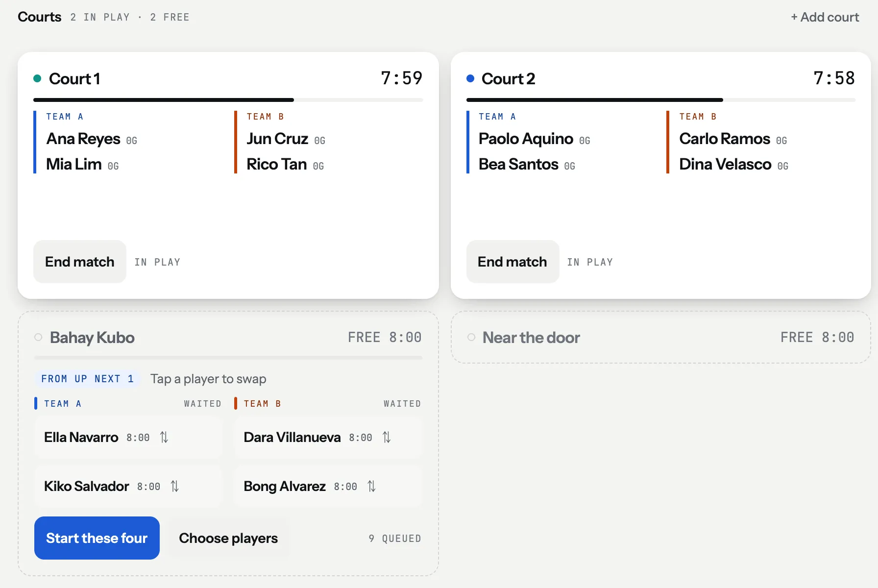Click the empty circle beside Near the door
878x588 pixels.
(471, 337)
